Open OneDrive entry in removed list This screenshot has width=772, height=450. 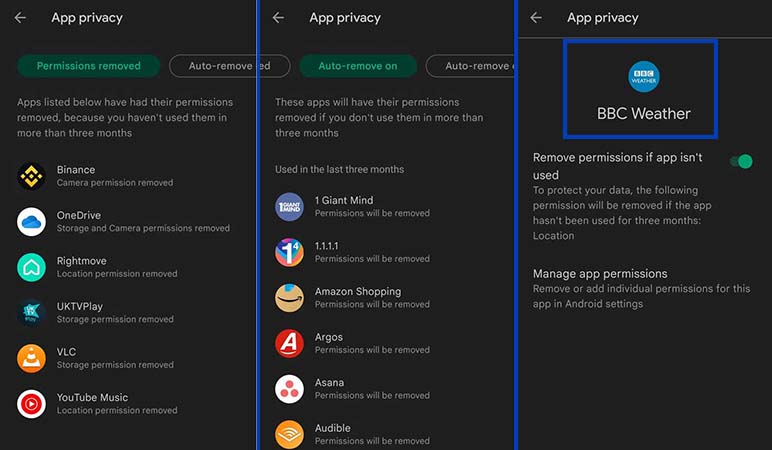pyautogui.click(x=128, y=222)
